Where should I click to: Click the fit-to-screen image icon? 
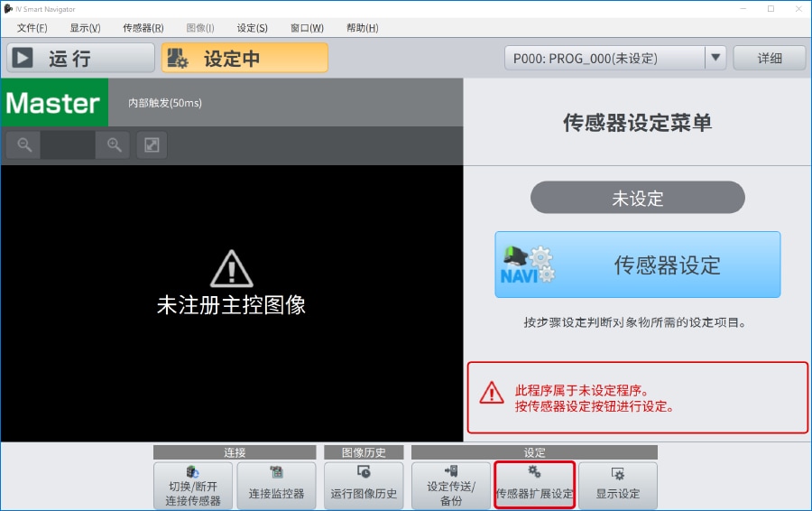coord(152,144)
